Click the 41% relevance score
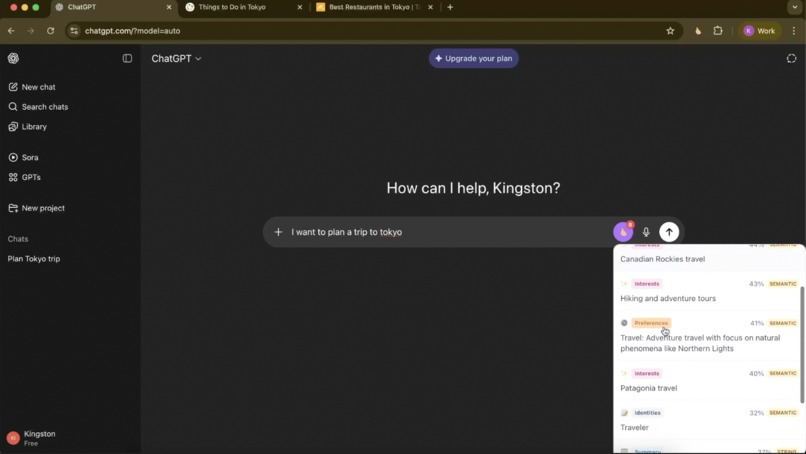 [x=757, y=323]
